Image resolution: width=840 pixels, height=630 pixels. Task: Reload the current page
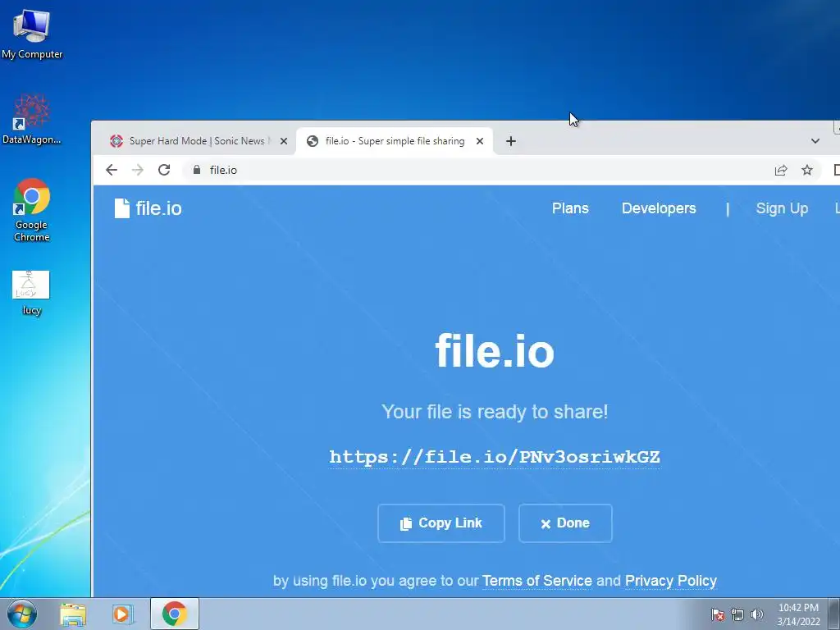164,170
